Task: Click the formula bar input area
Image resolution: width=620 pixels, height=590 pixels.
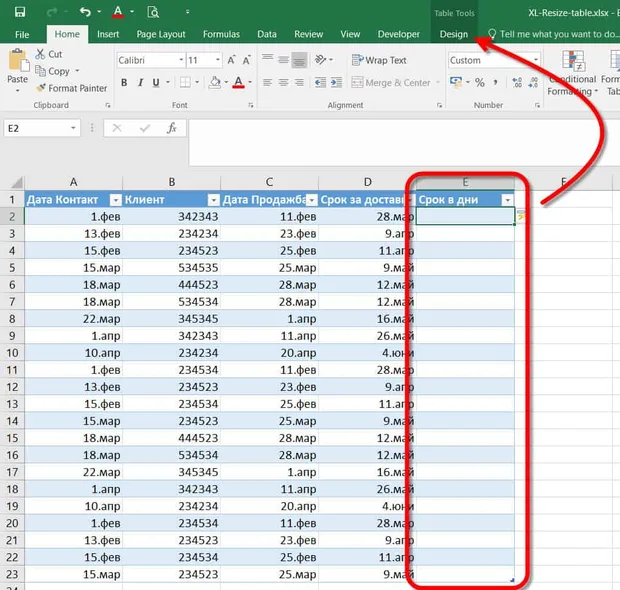Action: 404,142
